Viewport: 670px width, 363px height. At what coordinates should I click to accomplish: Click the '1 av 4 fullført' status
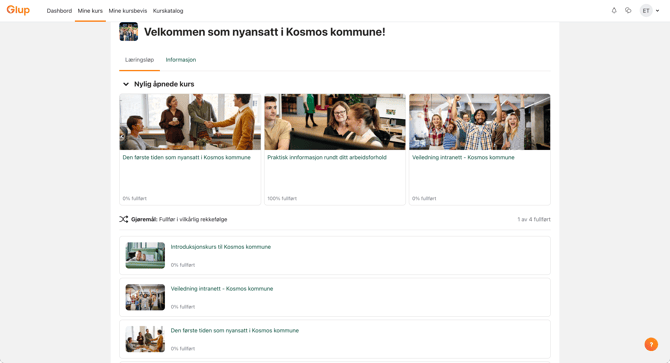[x=534, y=219]
